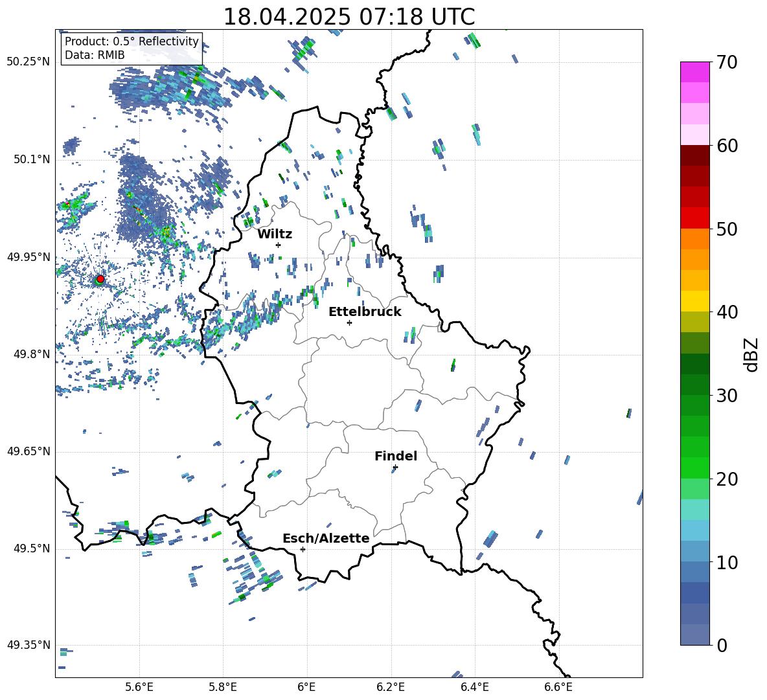Click the 49.8°N latitude label

coord(31,354)
